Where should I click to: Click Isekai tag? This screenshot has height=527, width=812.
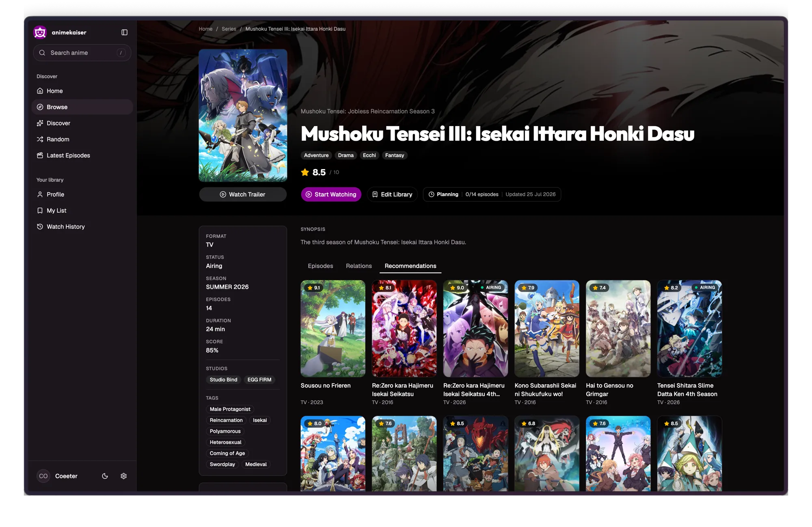pos(260,420)
